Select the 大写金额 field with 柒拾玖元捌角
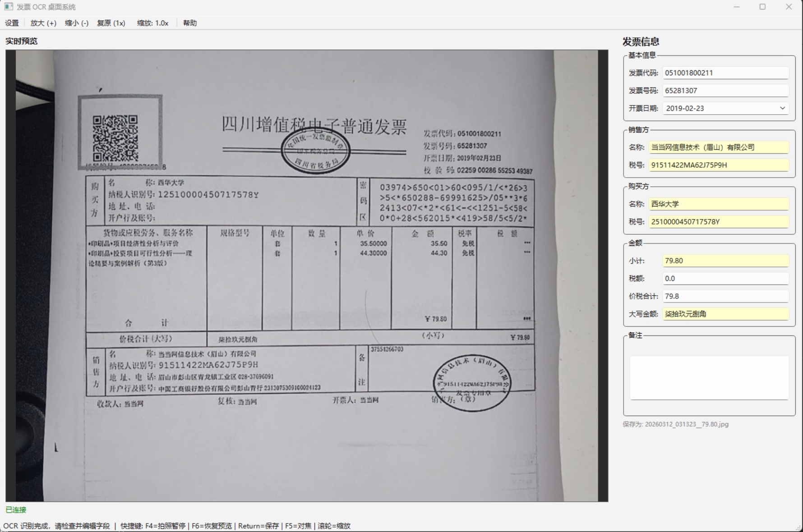 point(725,314)
